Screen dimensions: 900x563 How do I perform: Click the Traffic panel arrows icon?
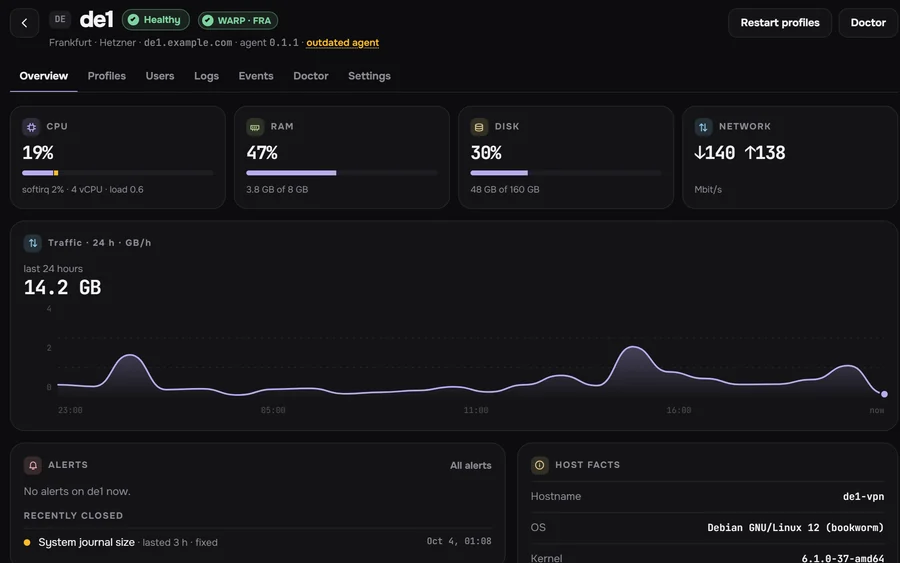33,243
